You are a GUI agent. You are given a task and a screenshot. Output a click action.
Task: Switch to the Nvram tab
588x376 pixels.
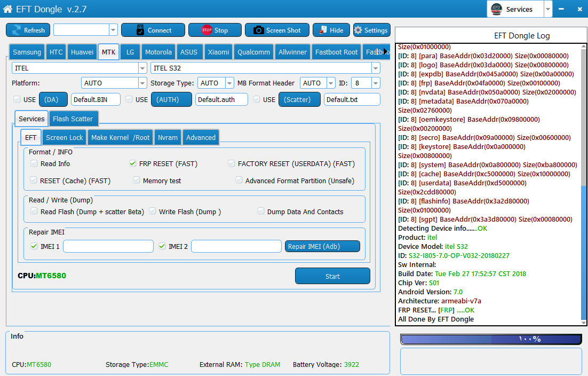(x=168, y=137)
